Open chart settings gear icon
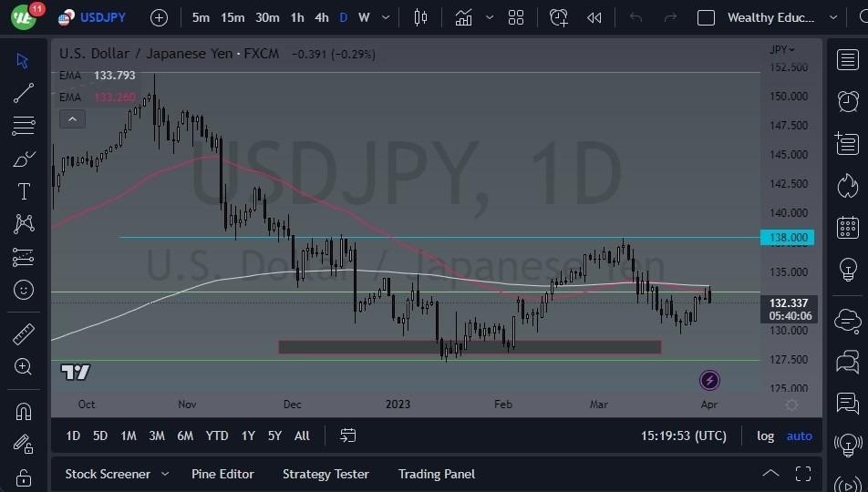This screenshot has height=492, width=868. (791, 405)
